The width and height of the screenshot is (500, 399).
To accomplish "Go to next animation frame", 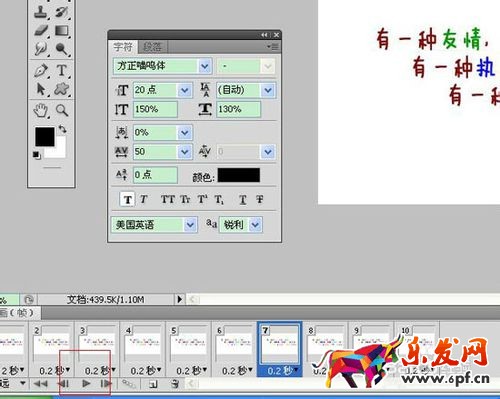I will (x=106, y=384).
